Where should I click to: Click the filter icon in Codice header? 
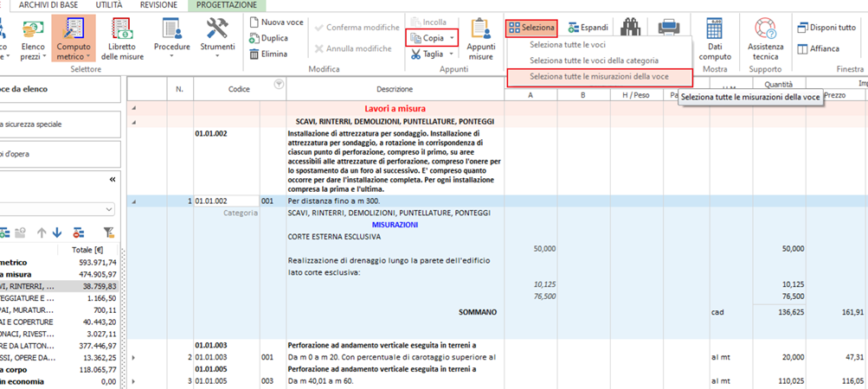pos(279,84)
